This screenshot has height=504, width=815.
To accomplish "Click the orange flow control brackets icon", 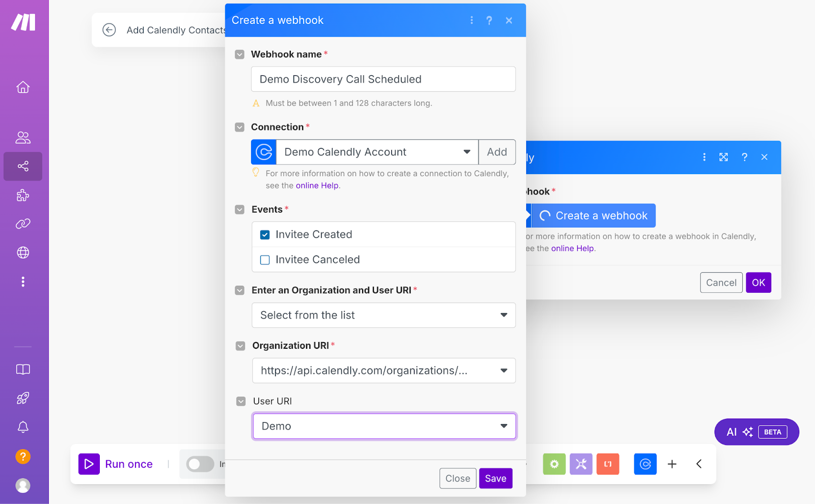I will [608, 464].
